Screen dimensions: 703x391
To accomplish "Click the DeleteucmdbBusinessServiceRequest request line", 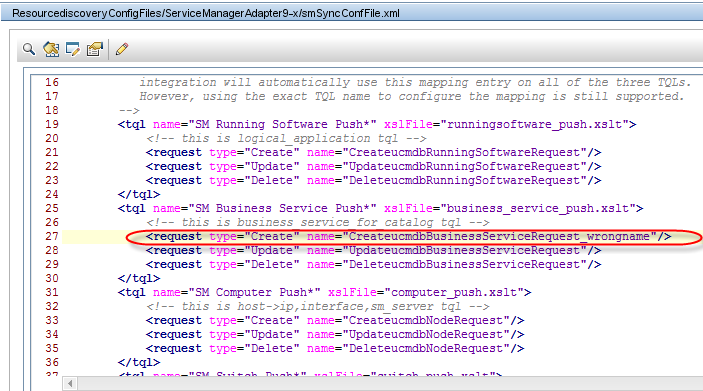I will pyautogui.click(x=373, y=265).
